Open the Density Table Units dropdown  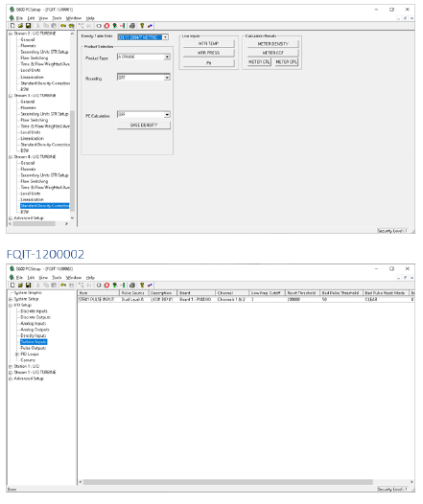pyautogui.click(x=165, y=37)
